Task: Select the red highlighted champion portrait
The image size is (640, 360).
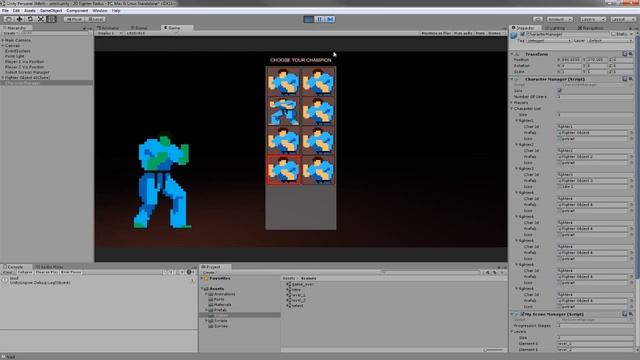Action: (284, 169)
